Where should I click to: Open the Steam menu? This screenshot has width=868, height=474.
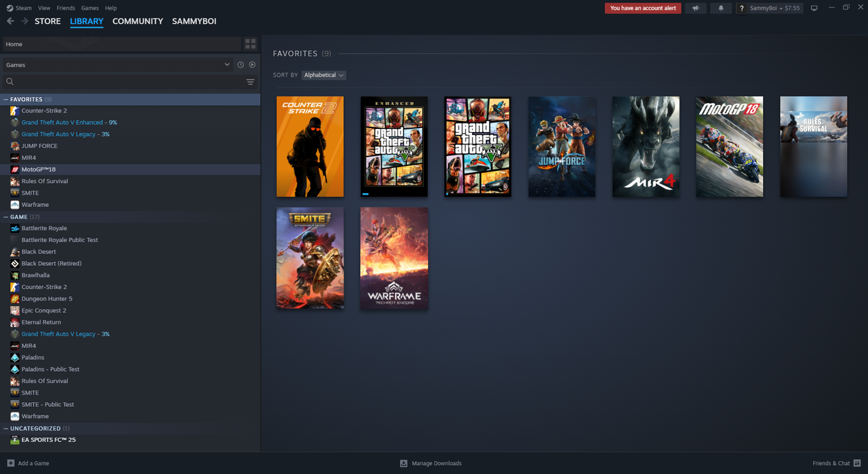(24, 8)
